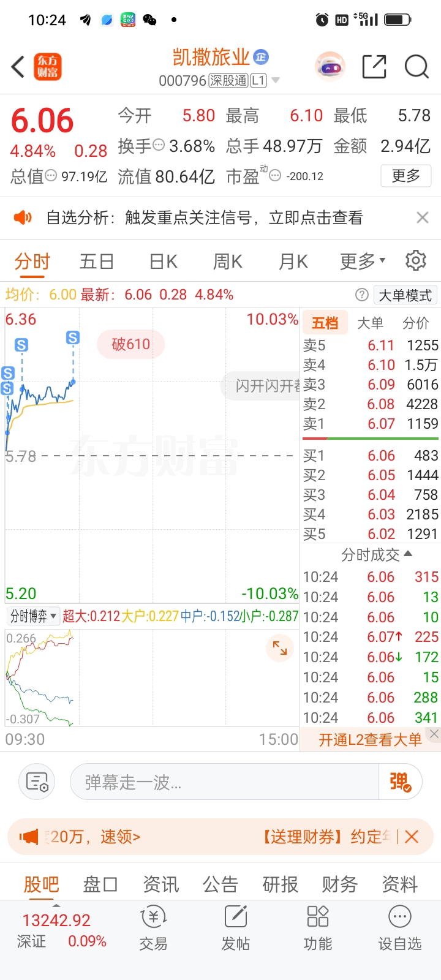441x980 pixels.
Task: Tap the 交易 trade icon
Action: coord(153,928)
